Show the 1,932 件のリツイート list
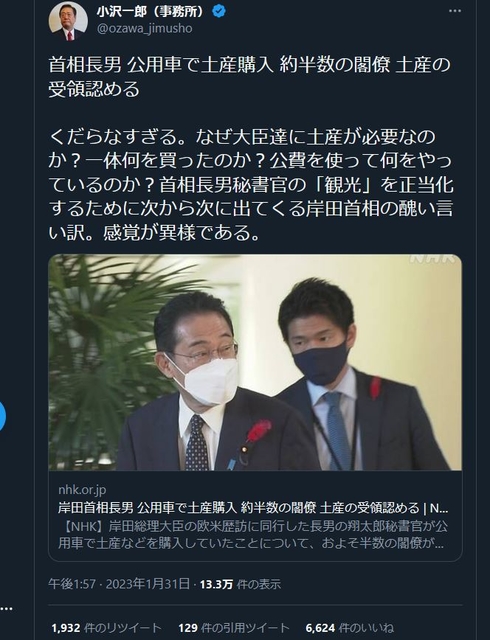 (107, 628)
